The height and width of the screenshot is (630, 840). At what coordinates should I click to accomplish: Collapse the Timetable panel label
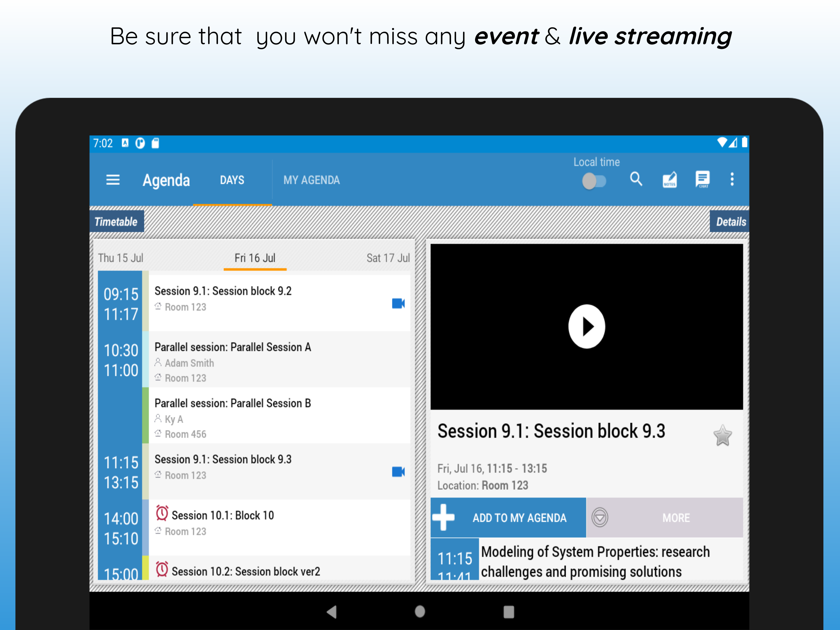coord(117,221)
